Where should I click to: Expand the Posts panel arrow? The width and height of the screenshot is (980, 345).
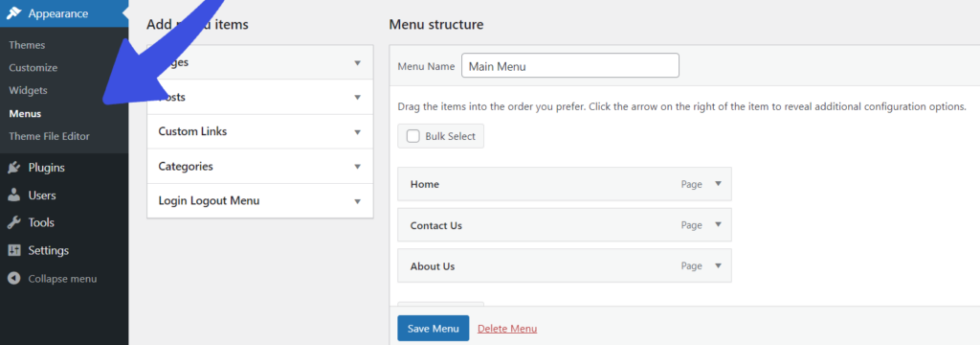pyautogui.click(x=358, y=97)
